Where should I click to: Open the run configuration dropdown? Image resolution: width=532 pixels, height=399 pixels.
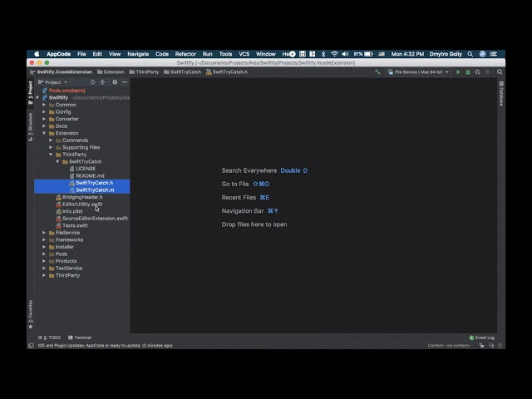click(x=419, y=72)
